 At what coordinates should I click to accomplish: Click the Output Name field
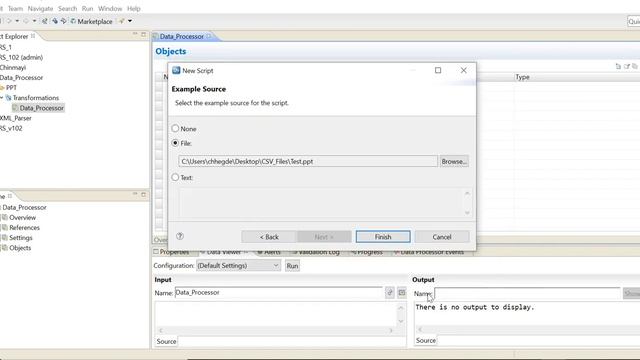(x=527, y=293)
